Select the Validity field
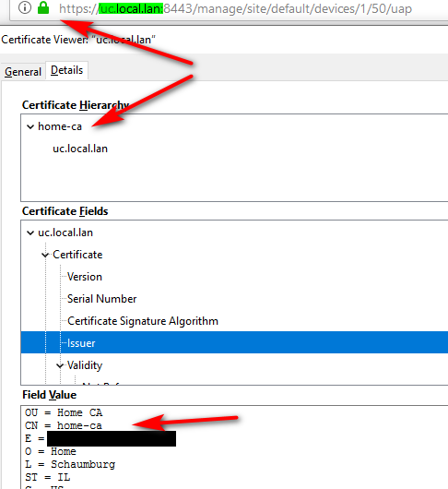Screen dimensions: 448x489 (85, 365)
